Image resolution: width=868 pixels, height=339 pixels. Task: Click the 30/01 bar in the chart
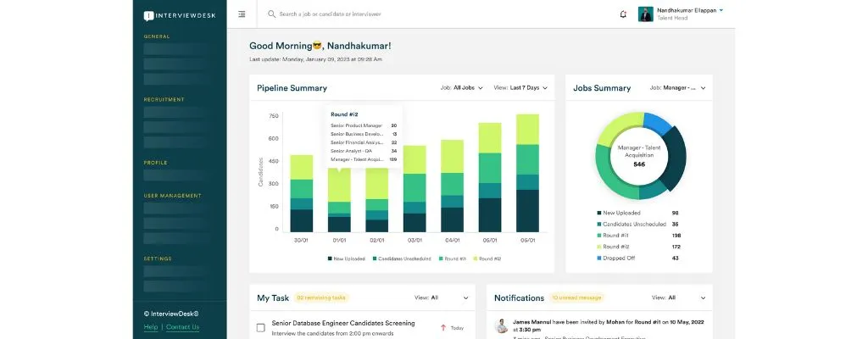click(301, 193)
